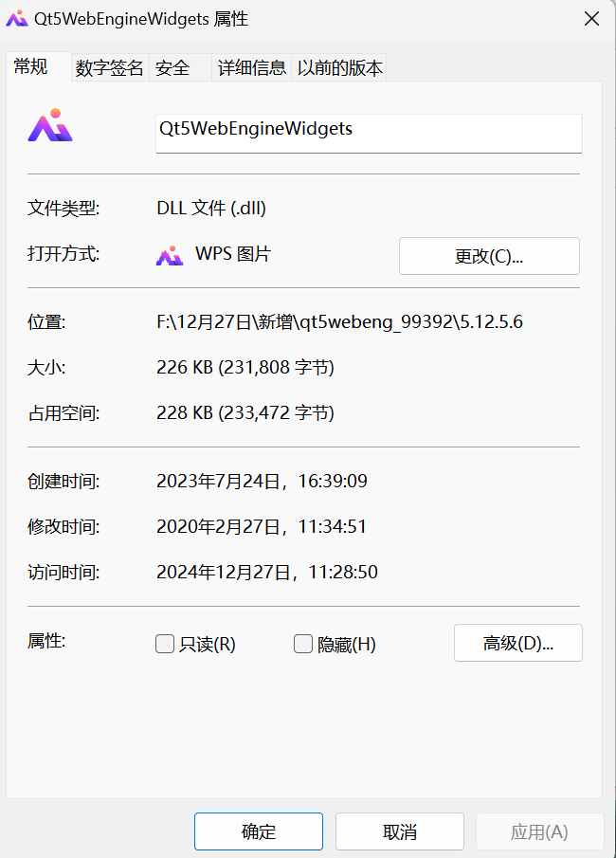Click the access time 2024年12月27日，11:28:50
Screen dimensions: 616x858
pyautogui.click(x=267, y=572)
